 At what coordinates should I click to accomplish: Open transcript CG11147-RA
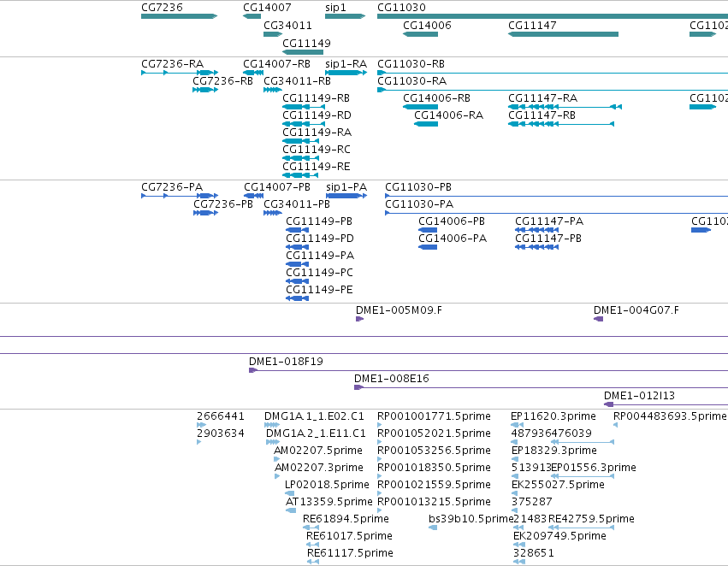(565, 107)
